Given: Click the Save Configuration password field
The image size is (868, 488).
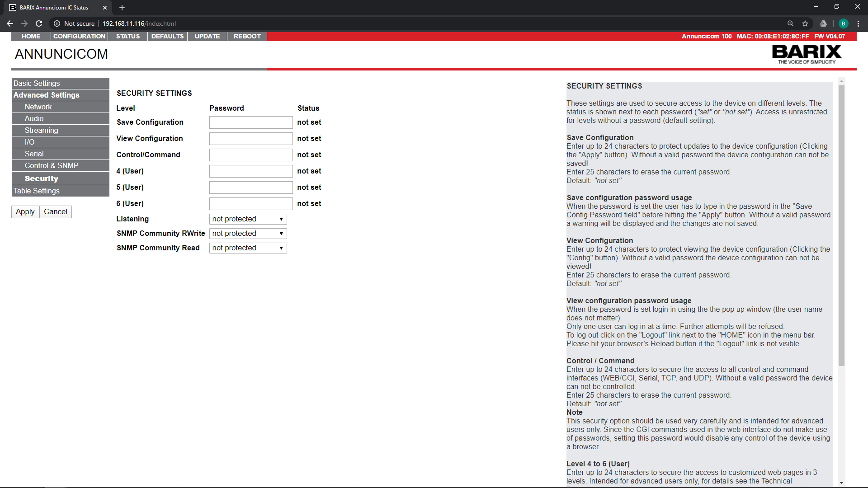Looking at the screenshot, I should click(x=251, y=122).
